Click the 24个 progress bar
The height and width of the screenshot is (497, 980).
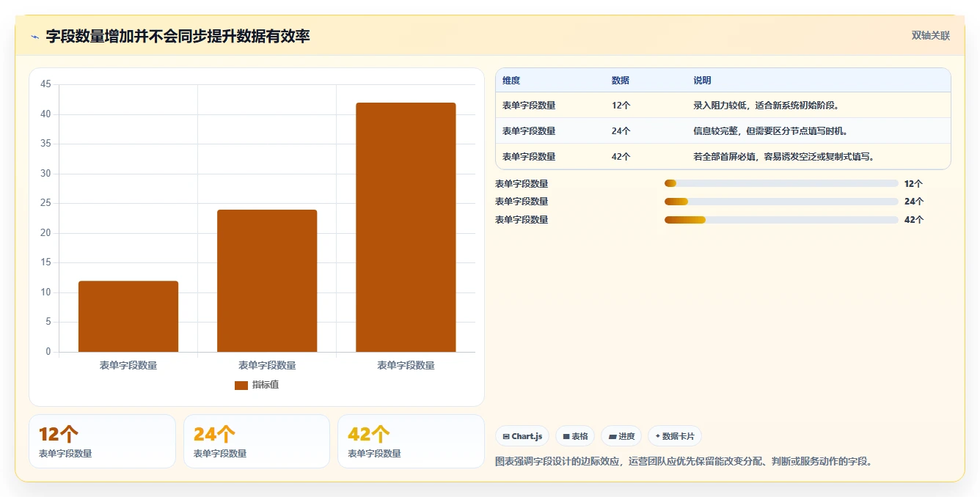pos(781,202)
